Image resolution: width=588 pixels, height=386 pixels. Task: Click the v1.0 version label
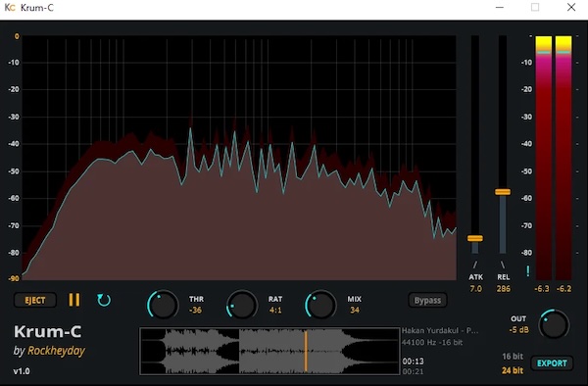(22, 371)
